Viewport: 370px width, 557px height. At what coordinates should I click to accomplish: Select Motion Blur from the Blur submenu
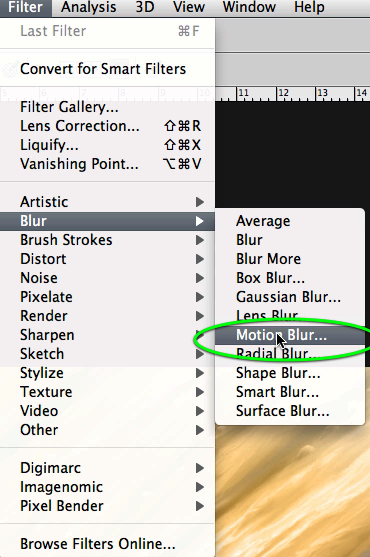click(290, 335)
